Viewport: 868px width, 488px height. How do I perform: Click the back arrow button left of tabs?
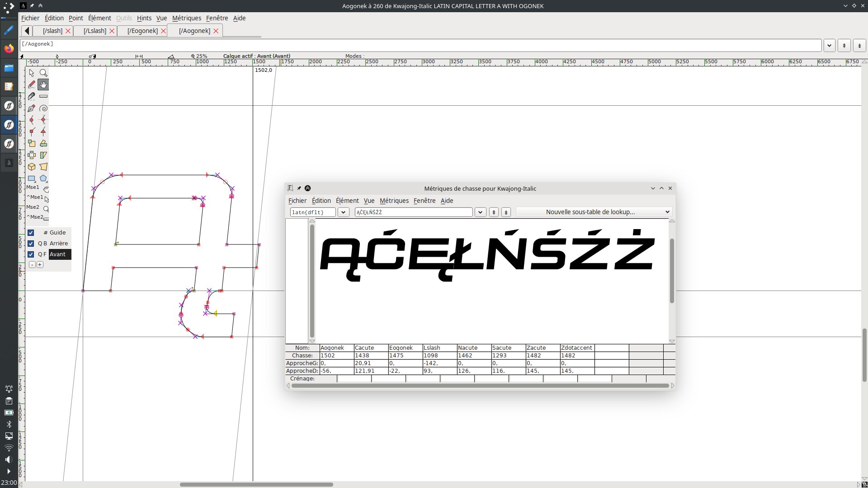pyautogui.click(x=27, y=31)
